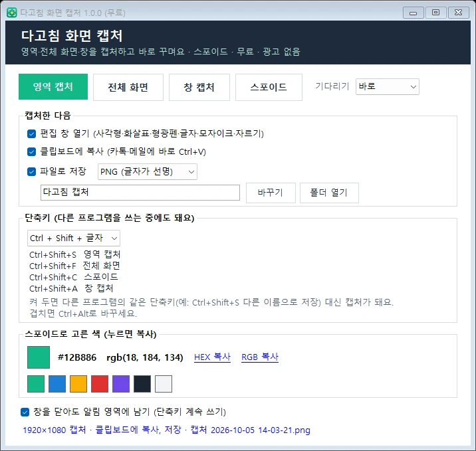Click the RGB 복사 link
476x451 pixels.
click(x=260, y=357)
